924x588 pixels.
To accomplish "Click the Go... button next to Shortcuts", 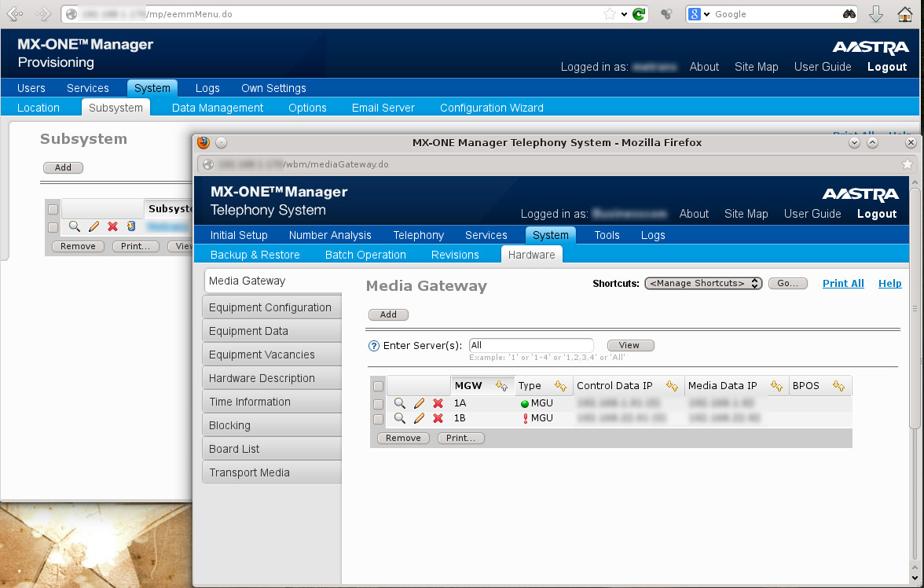I will tap(788, 284).
